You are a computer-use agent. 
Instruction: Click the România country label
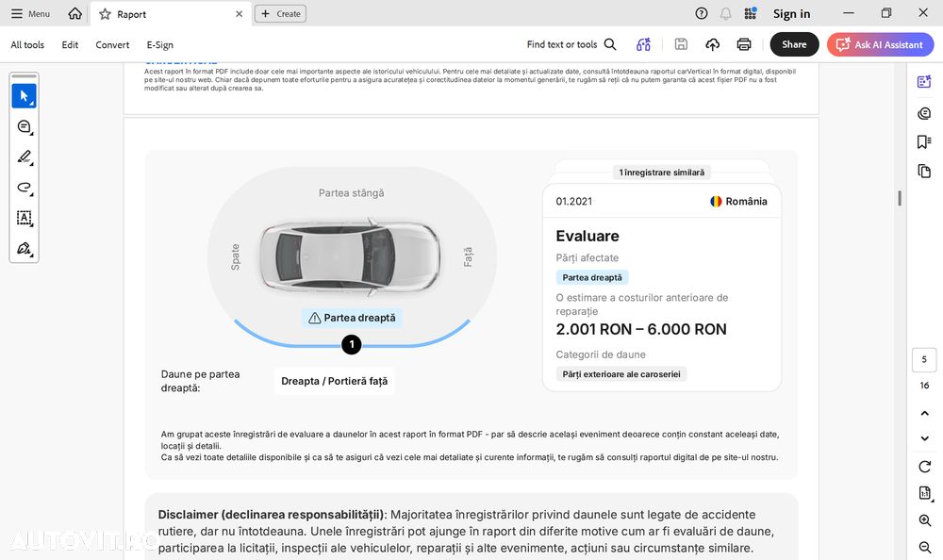(x=738, y=202)
